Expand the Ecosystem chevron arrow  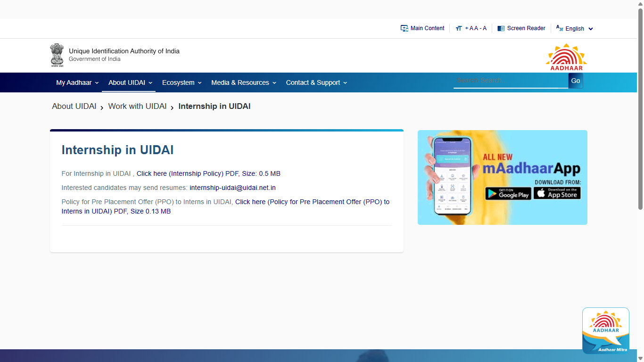click(x=199, y=83)
